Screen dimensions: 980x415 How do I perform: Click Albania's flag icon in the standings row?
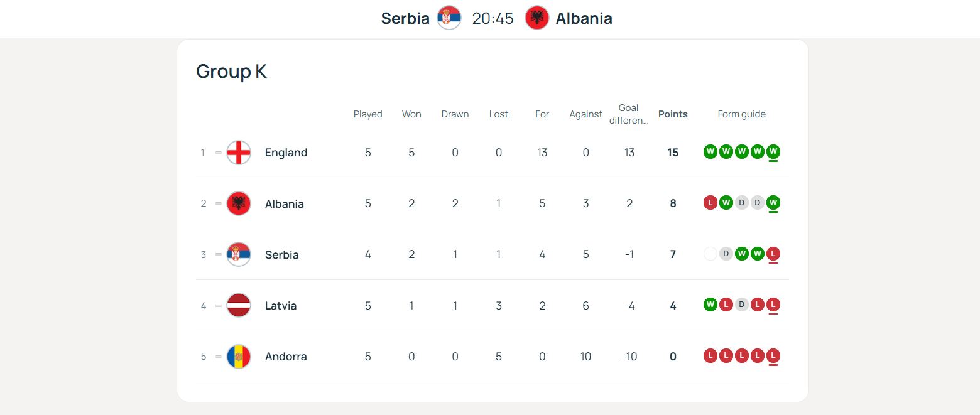click(x=239, y=203)
